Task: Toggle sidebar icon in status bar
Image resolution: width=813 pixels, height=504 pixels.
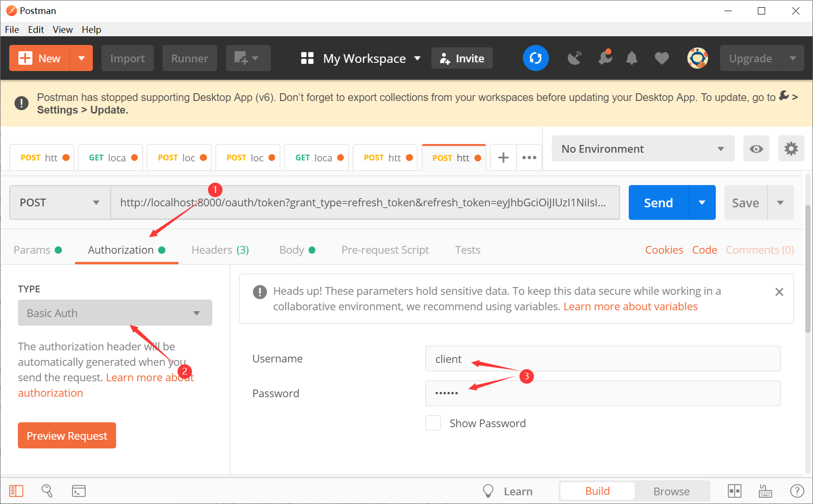Action: [x=16, y=491]
